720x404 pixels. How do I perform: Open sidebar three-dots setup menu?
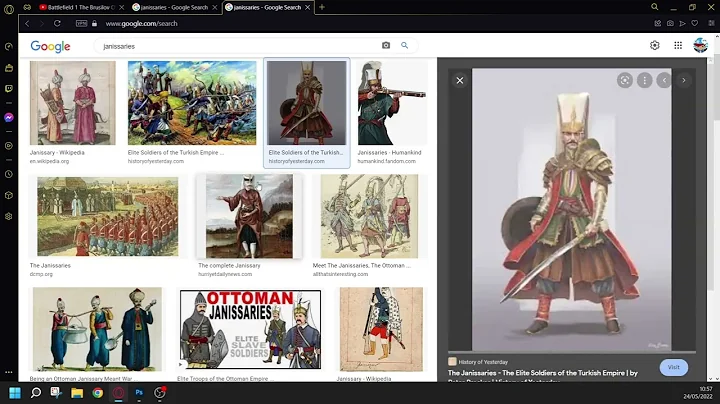point(9,372)
